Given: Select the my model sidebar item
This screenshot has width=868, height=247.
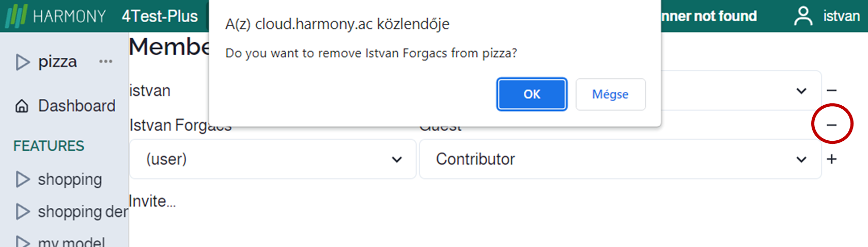Looking at the screenshot, I should coord(71,241).
